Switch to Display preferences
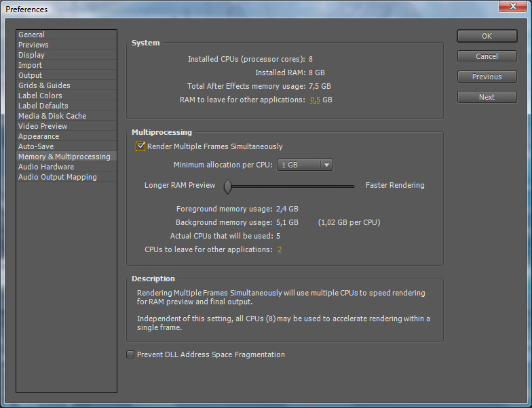 coord(31,55)
